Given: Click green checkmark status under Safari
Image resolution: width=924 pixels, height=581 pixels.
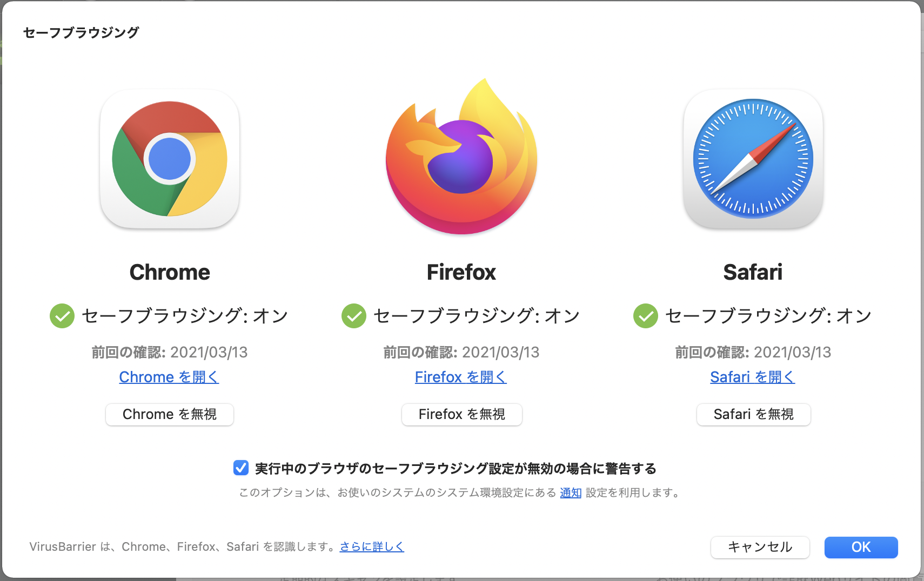Looking at the screenshot, I should click(646, 316).
